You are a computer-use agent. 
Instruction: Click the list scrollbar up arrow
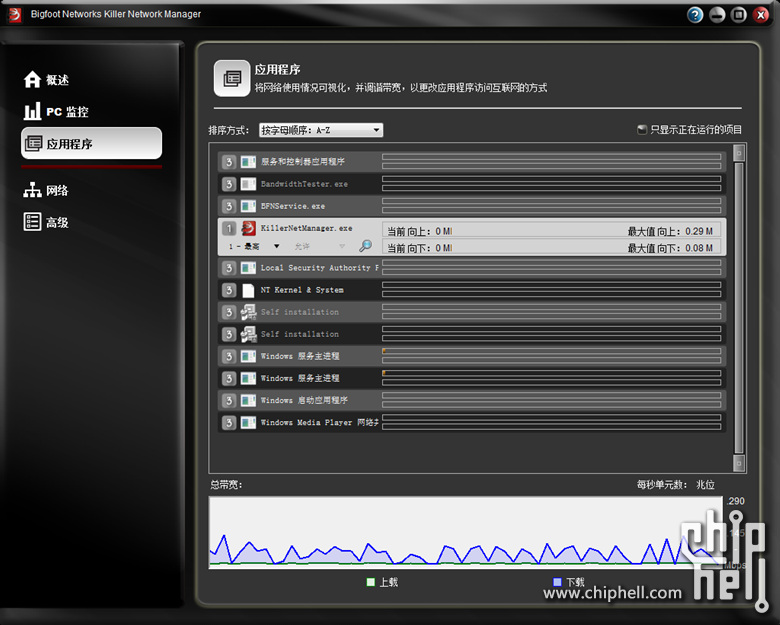click(x=739, y=153)
